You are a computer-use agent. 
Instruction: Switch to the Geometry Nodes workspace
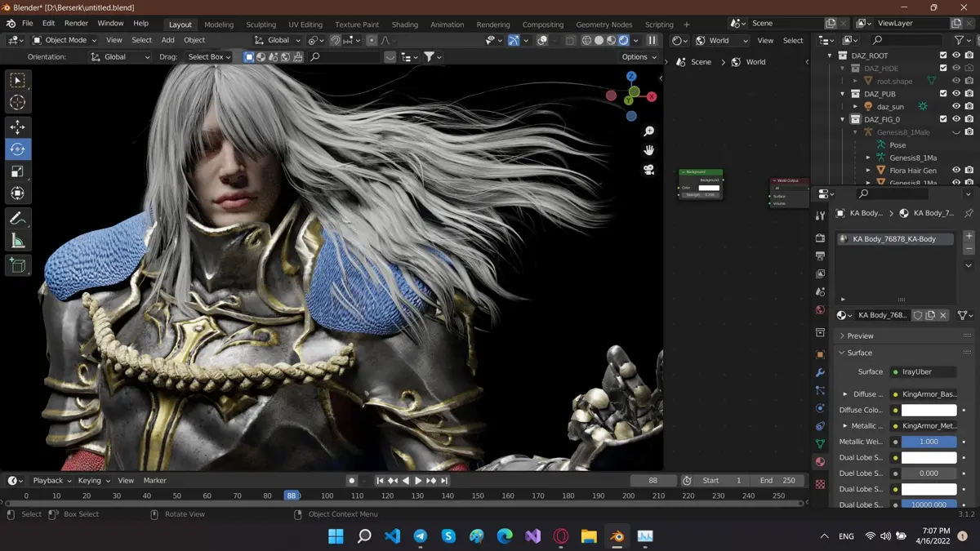[604, 24]
